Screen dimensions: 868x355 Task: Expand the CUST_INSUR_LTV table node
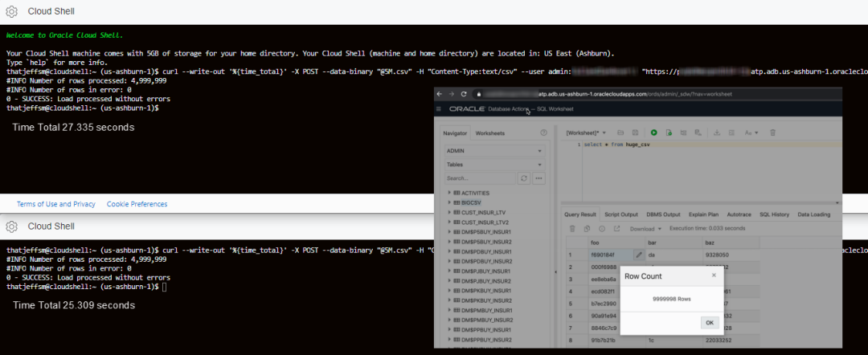click(449, 212)
